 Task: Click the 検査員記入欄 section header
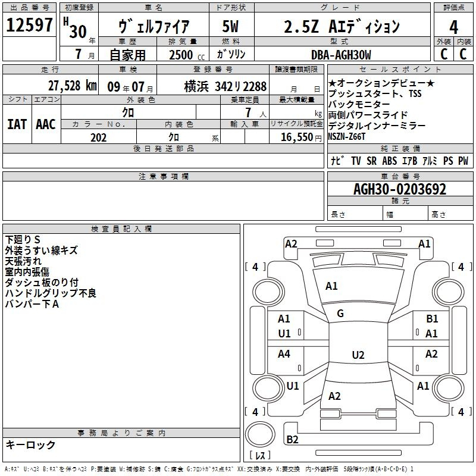pyautogui.click(x=121, y=228)
